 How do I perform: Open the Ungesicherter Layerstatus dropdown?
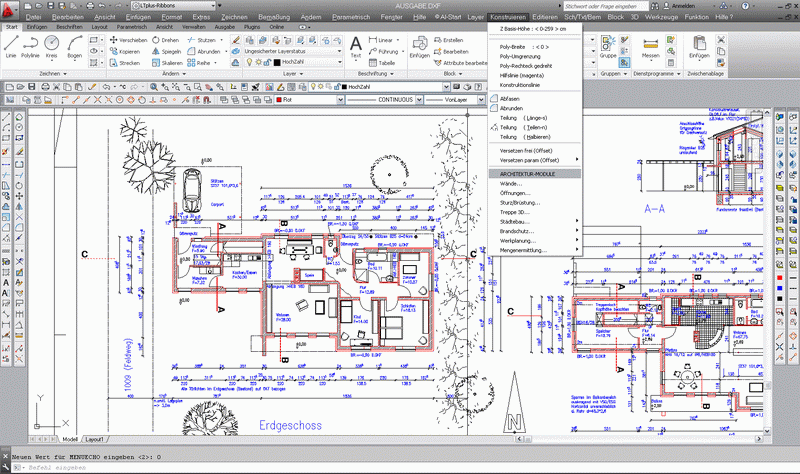(x=339, y=51)
